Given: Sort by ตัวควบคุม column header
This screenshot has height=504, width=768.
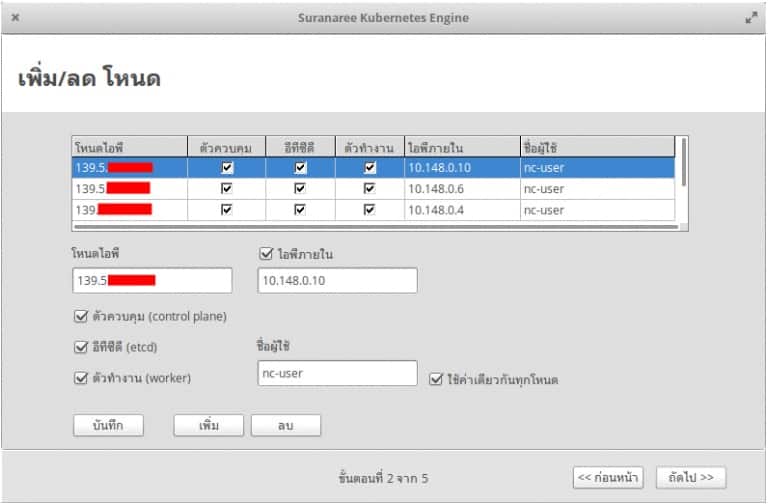Looking at the screenshot, I should pos(226,147).
